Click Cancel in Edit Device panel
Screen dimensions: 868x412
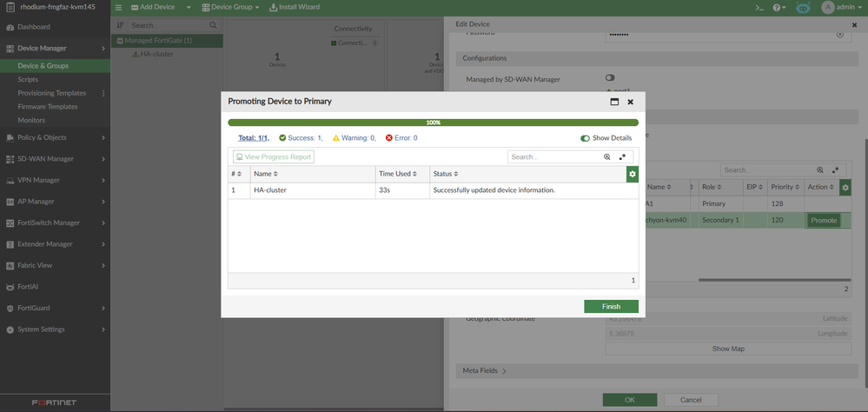tap(691, 400)
